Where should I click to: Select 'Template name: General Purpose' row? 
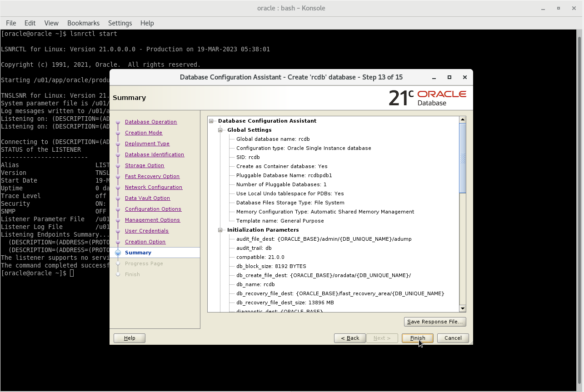click(x=280, y=221)
